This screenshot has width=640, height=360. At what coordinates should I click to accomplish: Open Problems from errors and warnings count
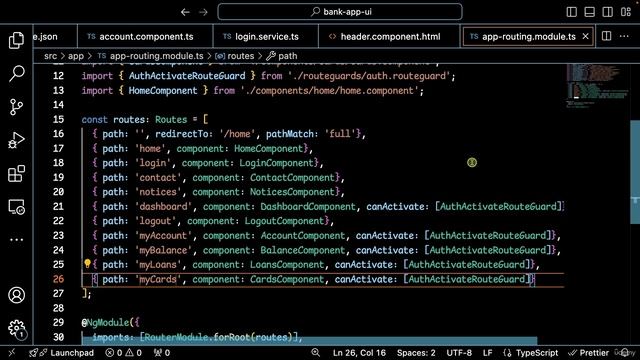pyautogui.click(x=124, y=353)
